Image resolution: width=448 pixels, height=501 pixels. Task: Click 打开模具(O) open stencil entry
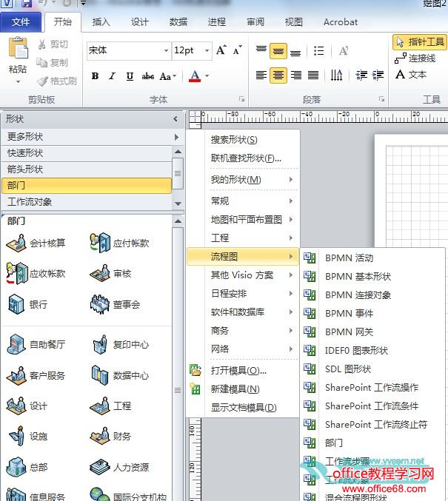[243, 371]
